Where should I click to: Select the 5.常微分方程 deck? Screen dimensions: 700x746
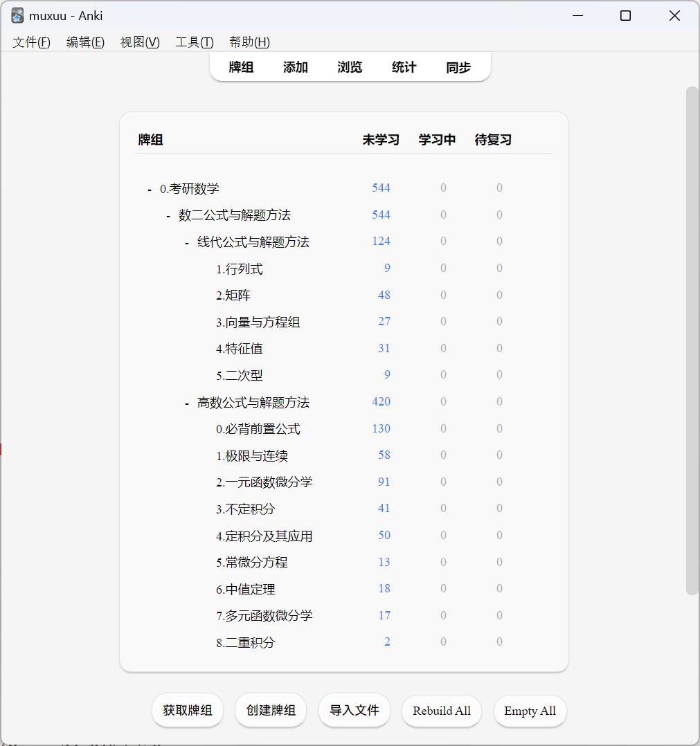pos(252,563)
